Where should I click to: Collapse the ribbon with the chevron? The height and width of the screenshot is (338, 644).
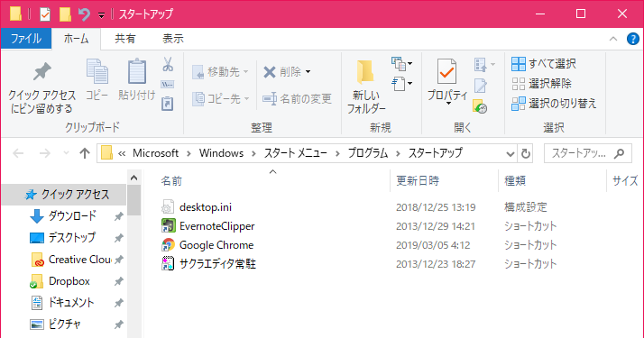pyautogui.click(x=613, y=39)
